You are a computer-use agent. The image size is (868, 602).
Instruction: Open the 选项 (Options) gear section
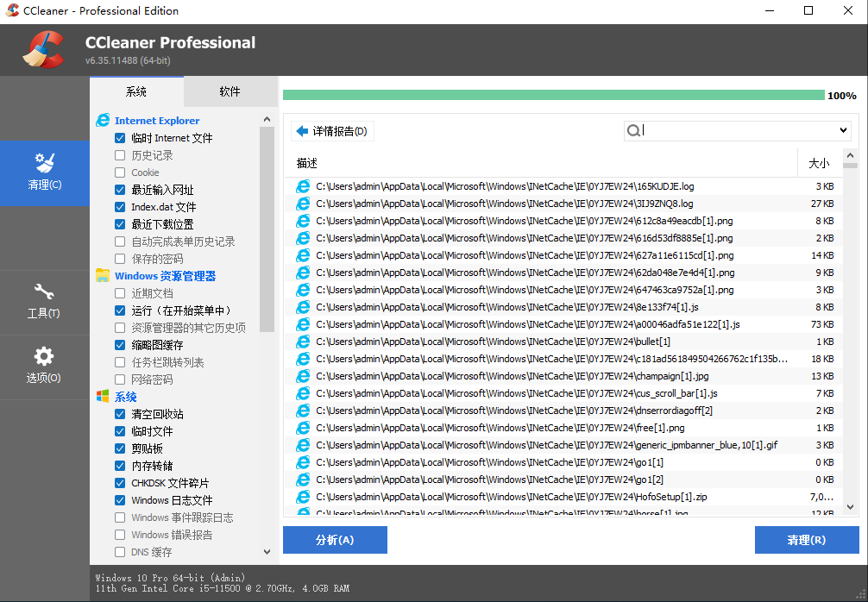(x=44, y=366)
